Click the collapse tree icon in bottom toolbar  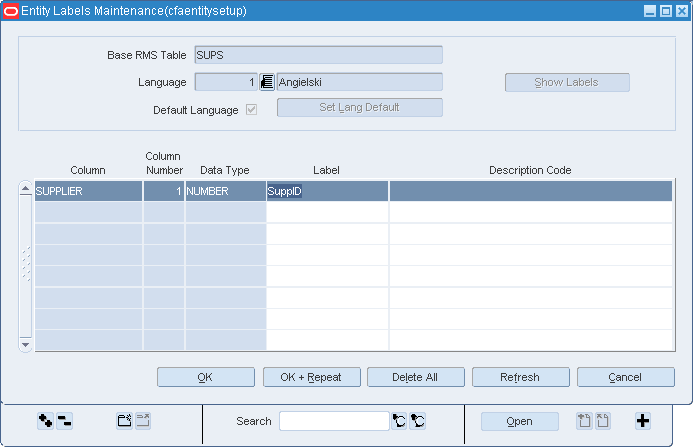tap(65, 421)
